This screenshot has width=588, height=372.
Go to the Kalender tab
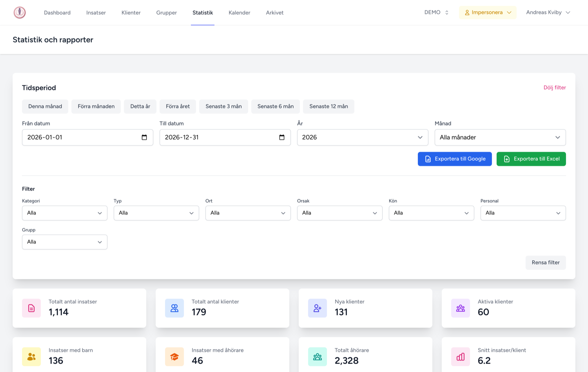click(x=239, y=13)
